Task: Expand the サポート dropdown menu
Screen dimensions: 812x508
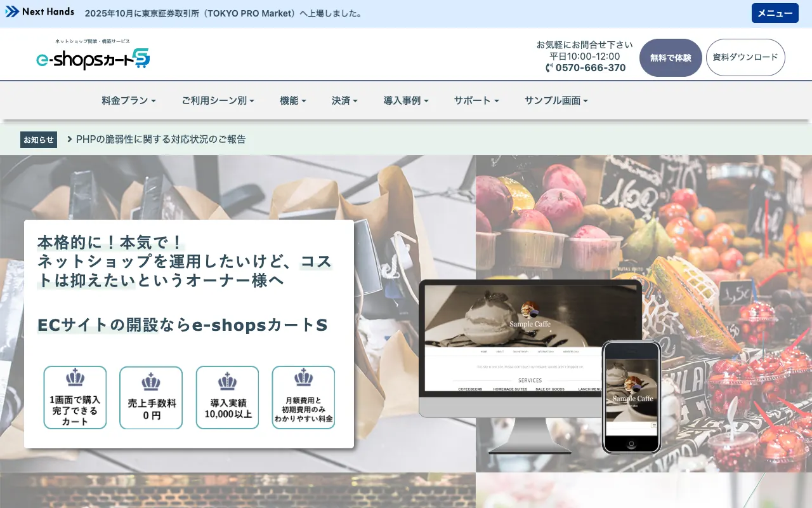Action: click(476, 100)
